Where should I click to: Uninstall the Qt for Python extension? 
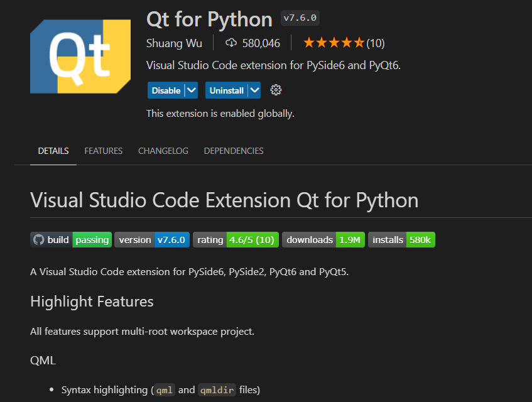[x=227, y=90]
